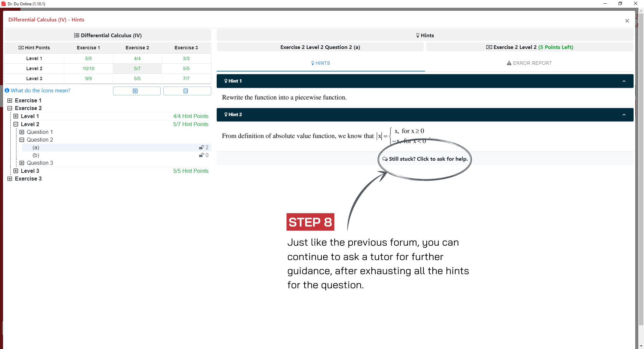The height and width of the screenshot is (349, 644).
Task: Click Level 3 Exercise 3 cell '7/7'
Action: tap(186, 79)
